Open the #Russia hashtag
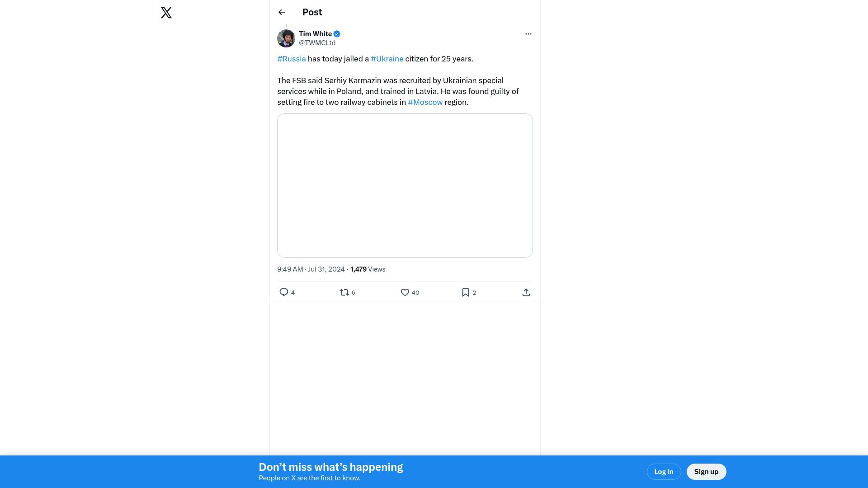Image resolution: width=868 pixels, height=488 pixels. point(292,59)
